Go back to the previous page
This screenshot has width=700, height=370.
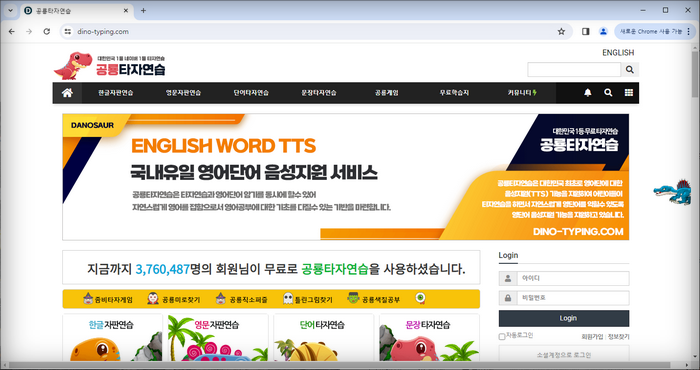click(x=12, y=32)
